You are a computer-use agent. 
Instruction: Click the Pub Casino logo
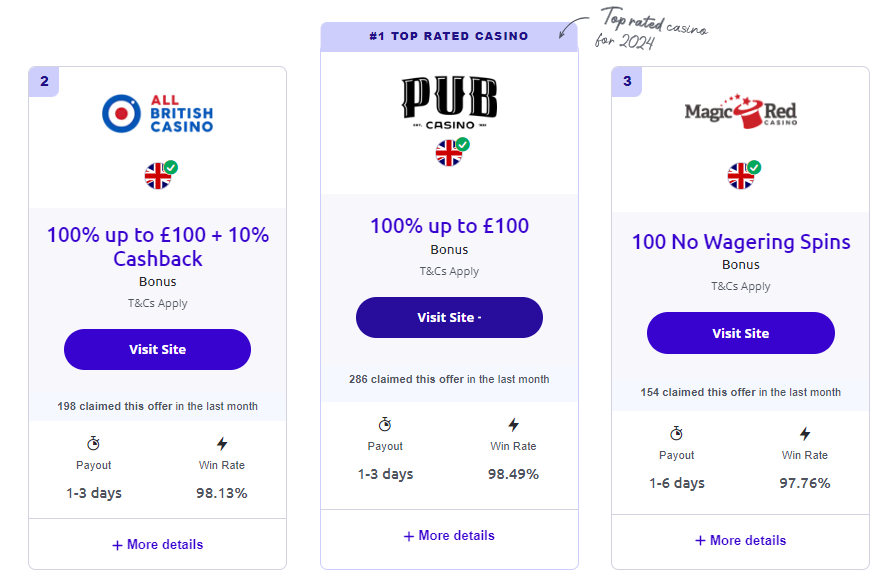[449, 103]
